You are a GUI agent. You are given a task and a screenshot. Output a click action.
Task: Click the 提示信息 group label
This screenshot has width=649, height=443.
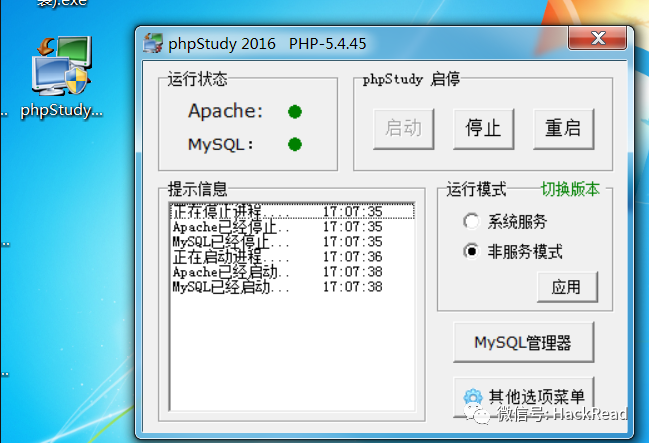point(197,189)
